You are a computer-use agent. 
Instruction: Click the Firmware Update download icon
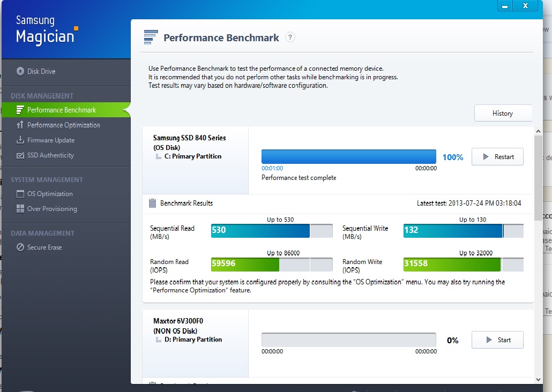tap(20, 140)
